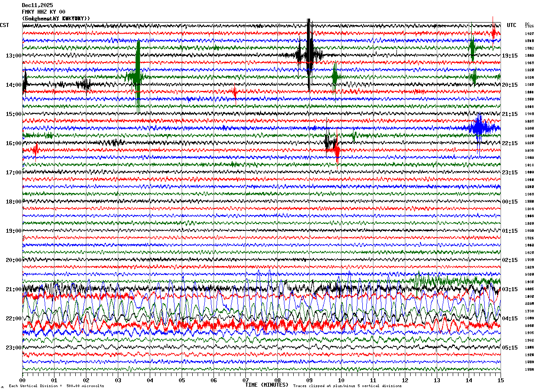This screenshot has width=536, height=392.
Task: Click minute 15 on the time axis
Action: point(501,380)
